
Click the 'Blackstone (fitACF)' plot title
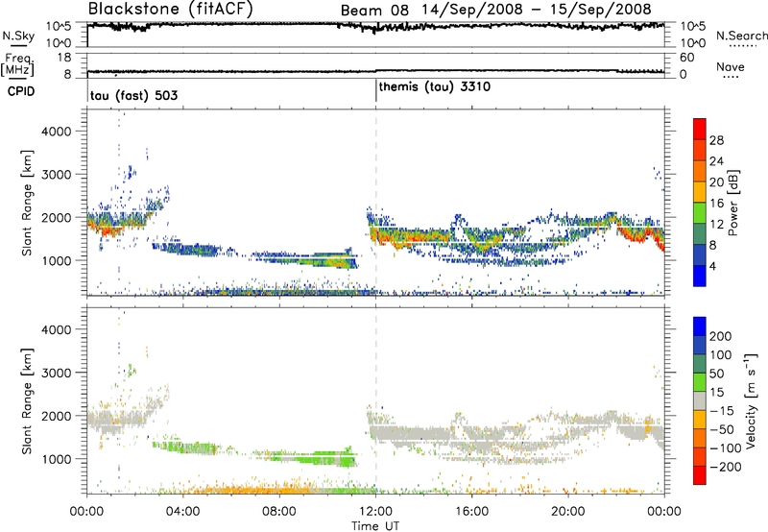[171, 10]
